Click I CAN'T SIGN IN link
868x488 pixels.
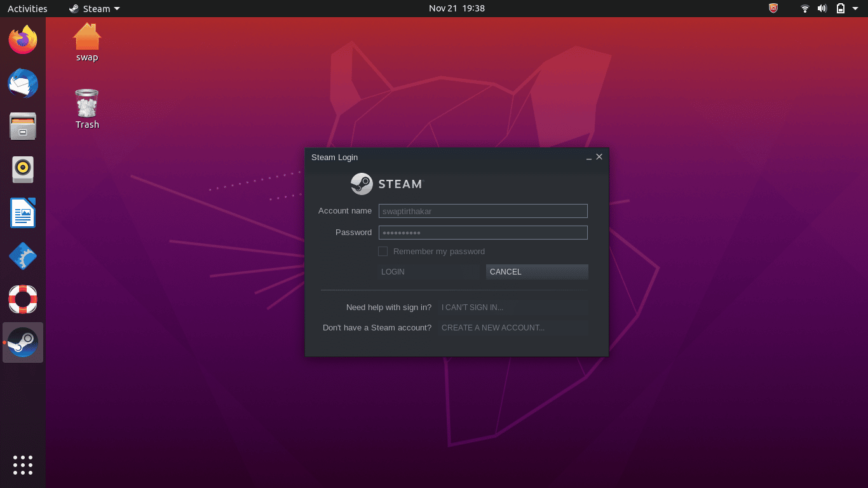(x=472, y=308)
